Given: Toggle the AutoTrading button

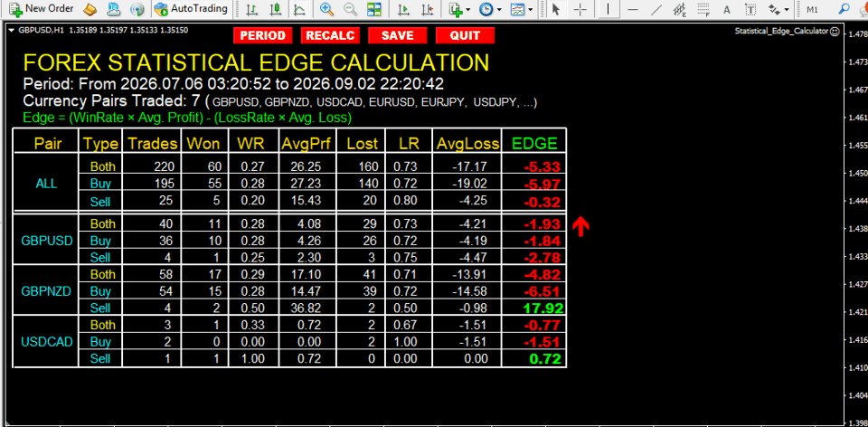Looking at the screenshot, I should [191, 9].
